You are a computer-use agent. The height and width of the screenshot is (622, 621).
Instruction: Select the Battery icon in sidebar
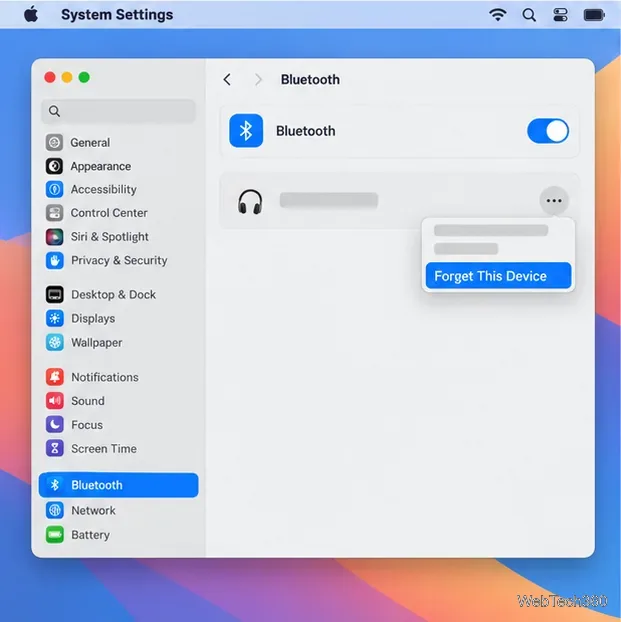[x=54, y=535]
